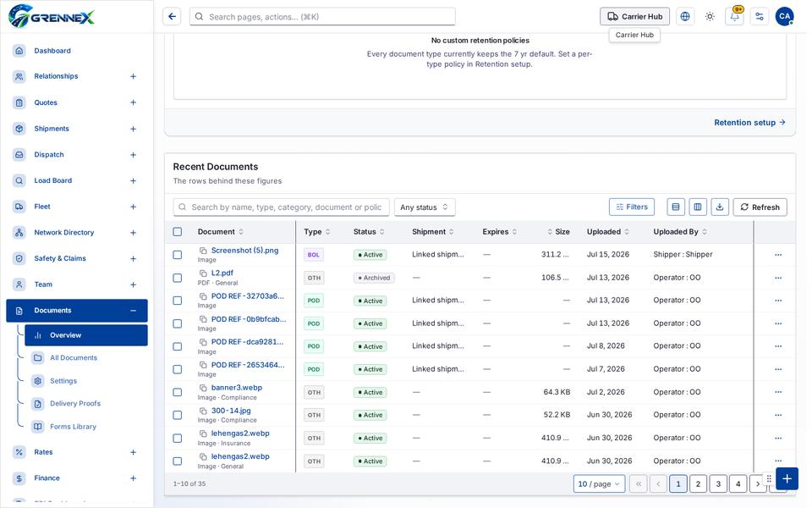The height and width of the screenshot is (508, 812).
Task: Open the CA user avatar menu
Action: point(785,17)
